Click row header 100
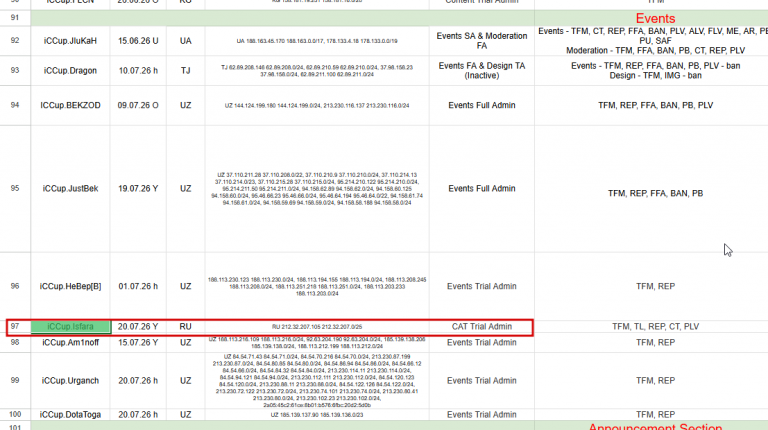 [x=15, y=414]
